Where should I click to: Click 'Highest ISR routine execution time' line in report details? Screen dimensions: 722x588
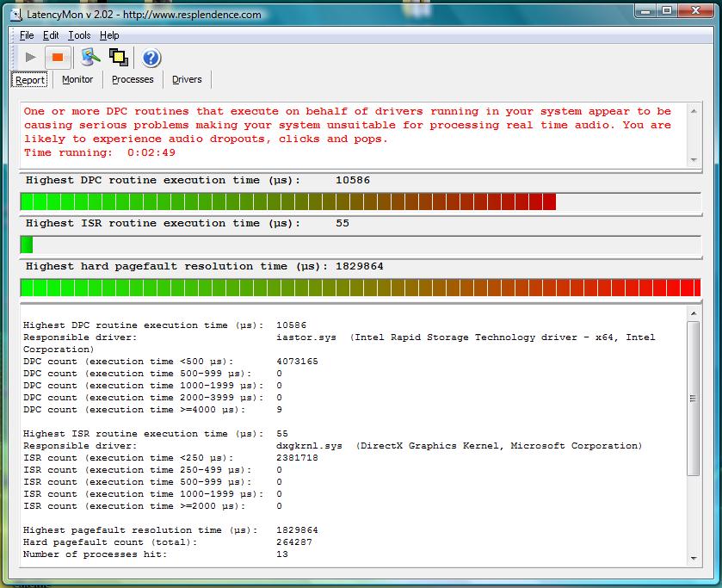pos(156,434)
